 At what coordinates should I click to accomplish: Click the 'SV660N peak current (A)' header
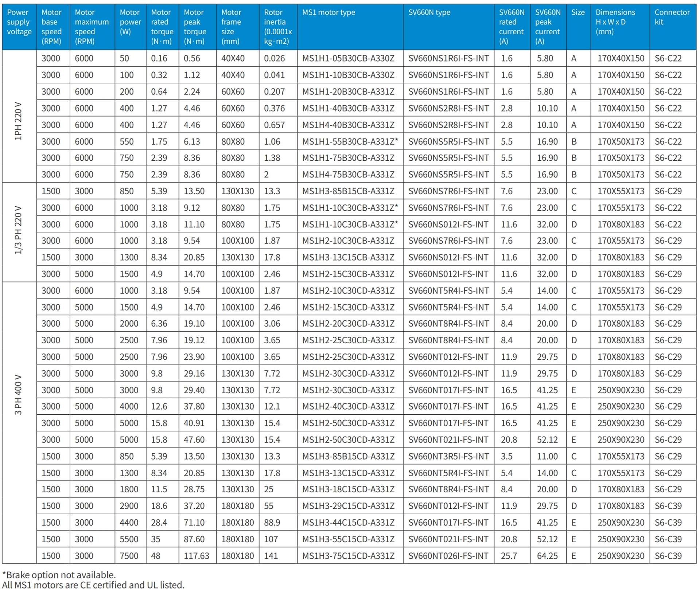(x=548, y=27)
